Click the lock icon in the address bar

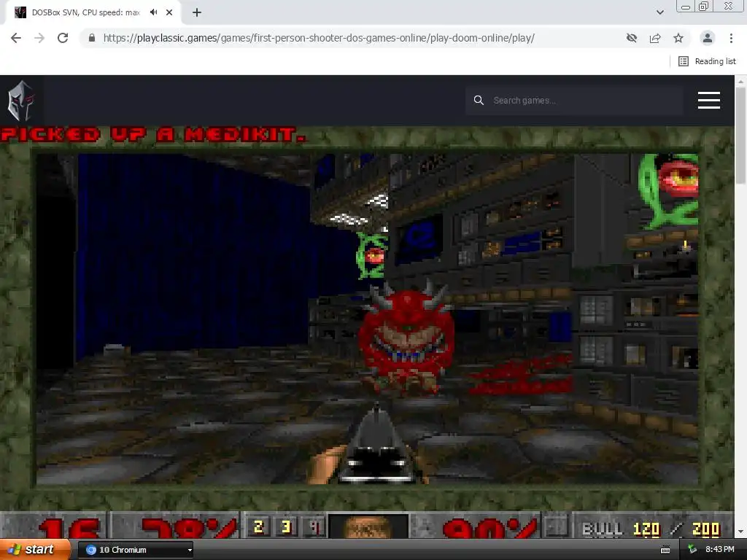click(92, 38)
